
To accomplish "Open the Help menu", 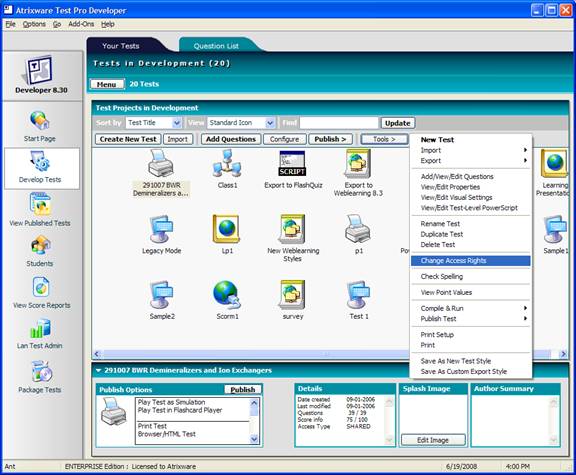I will tap(108, 24).
